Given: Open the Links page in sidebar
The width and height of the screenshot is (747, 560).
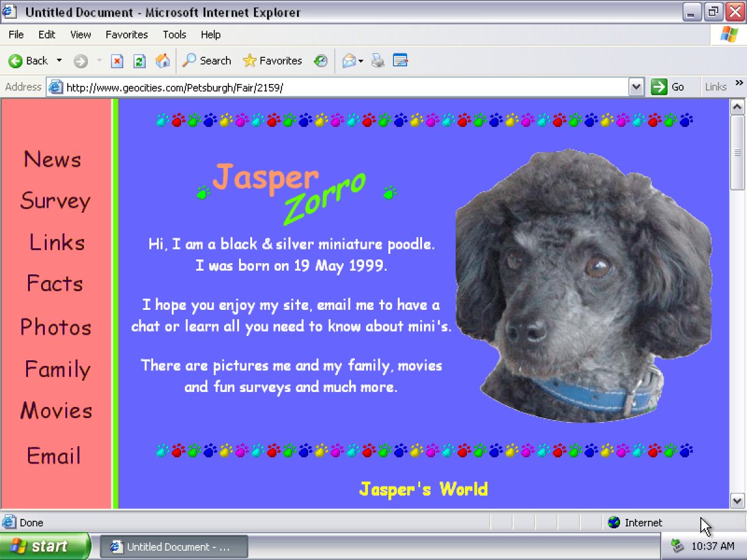Looking at the screenshot, I should [57, 242].
